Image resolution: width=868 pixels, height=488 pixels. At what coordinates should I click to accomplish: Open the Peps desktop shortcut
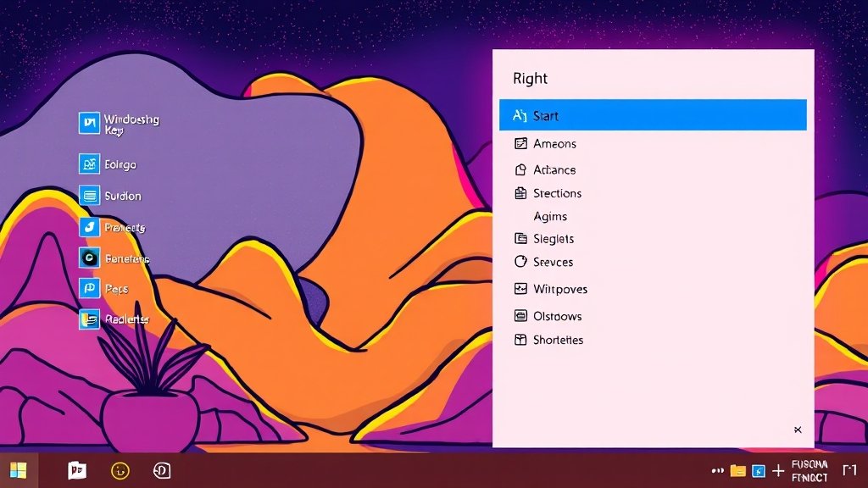point(90,289)
